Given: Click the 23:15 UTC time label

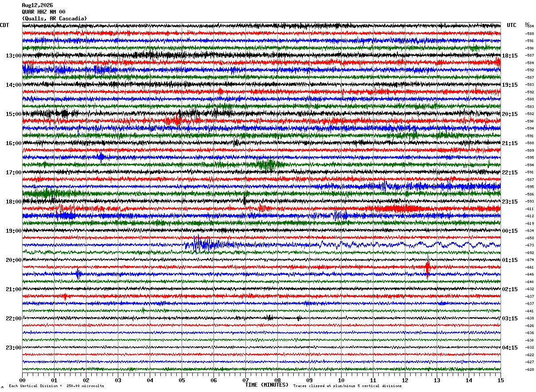Looking at the screenshot, I should 510,202.
